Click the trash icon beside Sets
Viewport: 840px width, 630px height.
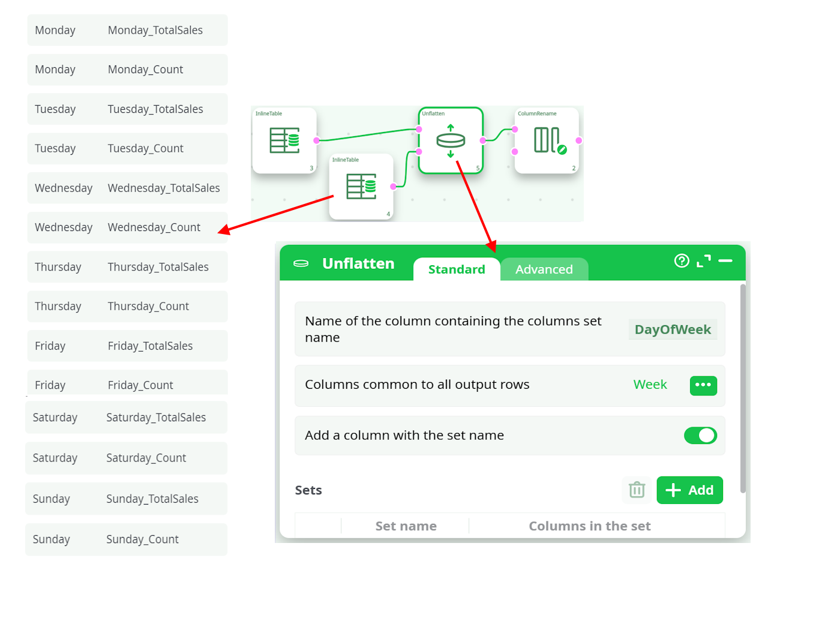(637, 490)
